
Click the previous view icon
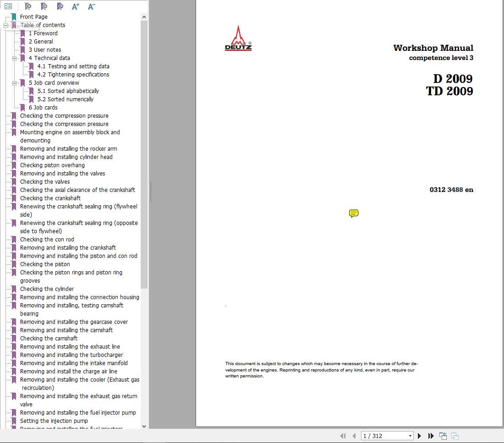(x=443, y=436)
